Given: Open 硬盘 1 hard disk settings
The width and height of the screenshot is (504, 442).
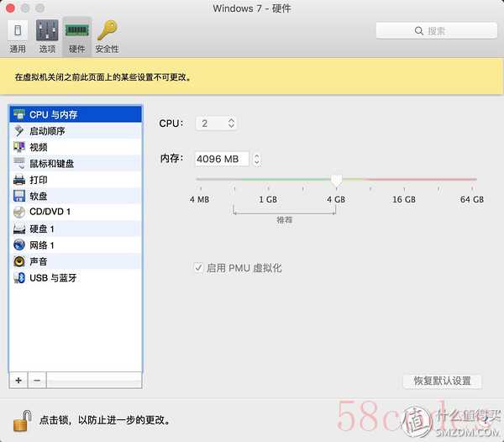Looking at the screenshot, I should 42,229.
